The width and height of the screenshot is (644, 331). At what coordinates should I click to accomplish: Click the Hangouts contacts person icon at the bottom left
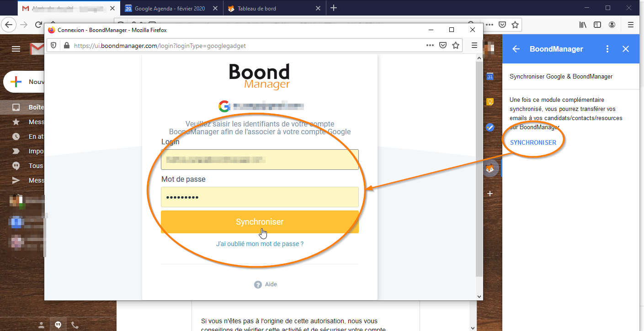(41, 325)
